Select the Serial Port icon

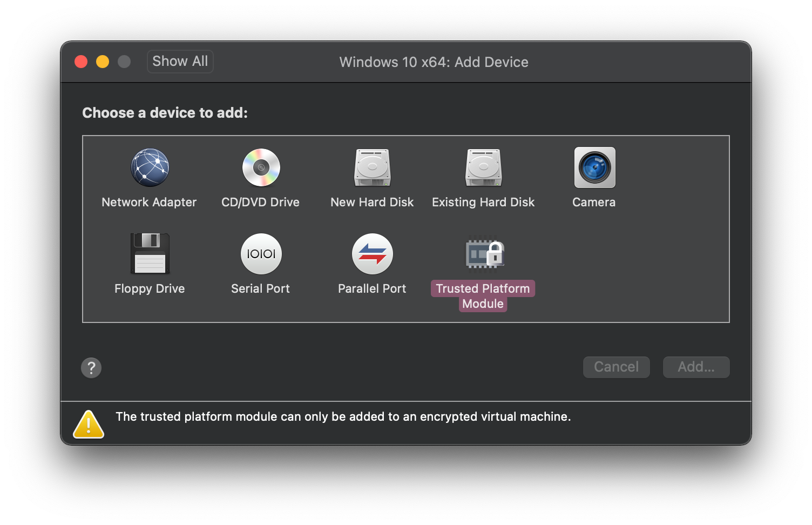(x=261, y=254)
